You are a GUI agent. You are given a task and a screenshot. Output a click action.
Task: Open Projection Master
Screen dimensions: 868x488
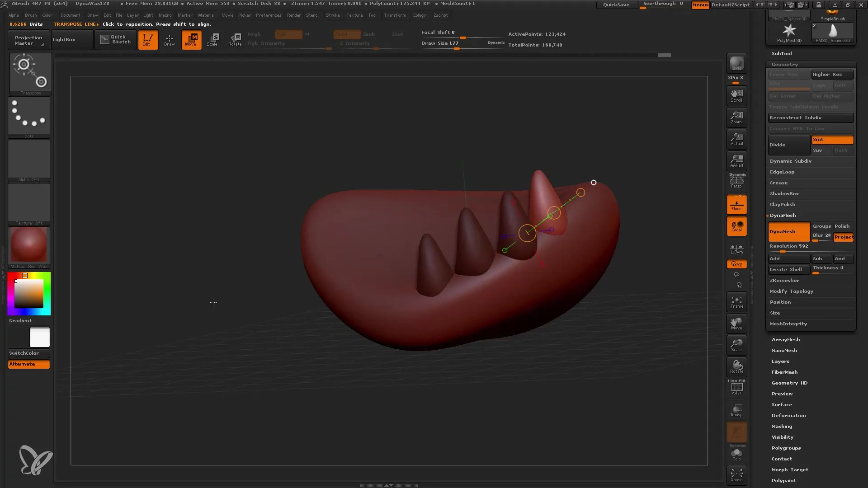[29, 40]
